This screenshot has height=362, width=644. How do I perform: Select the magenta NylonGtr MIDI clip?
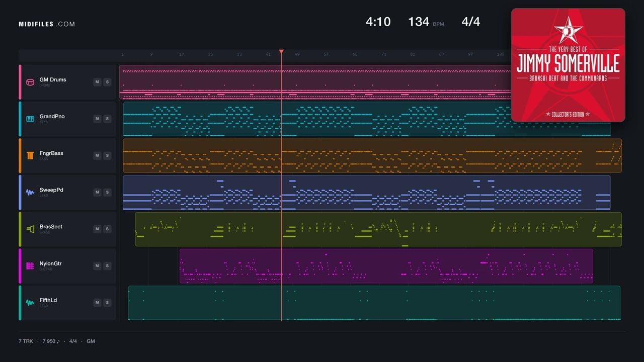(386, 265)
